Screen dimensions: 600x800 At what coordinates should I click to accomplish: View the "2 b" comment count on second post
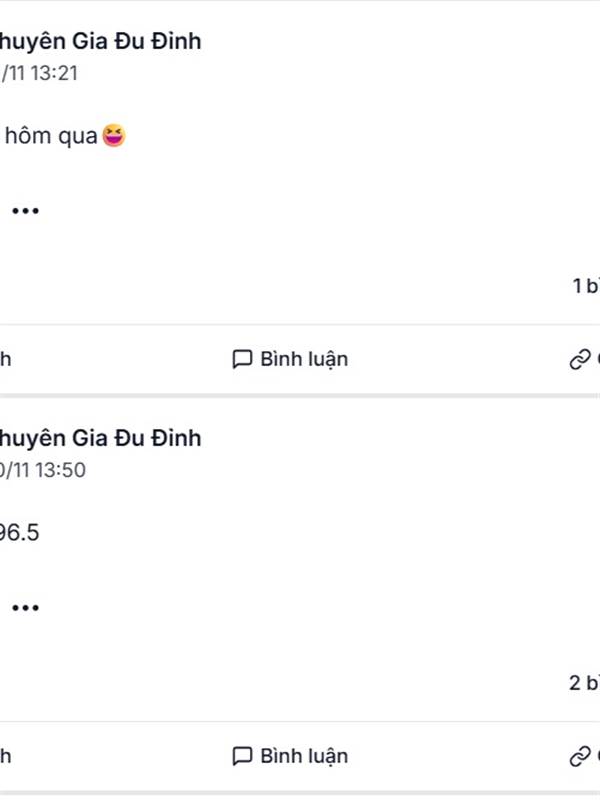click(x=583, y=684)
